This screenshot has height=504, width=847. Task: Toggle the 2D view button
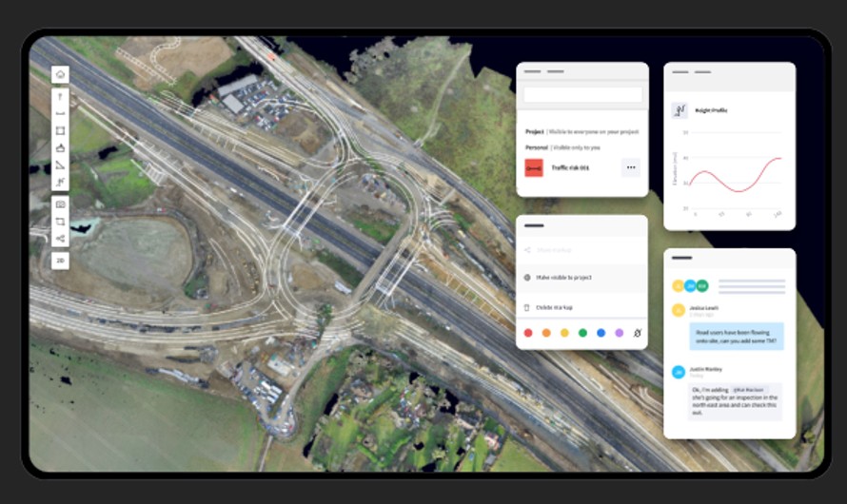coord(60,261)
